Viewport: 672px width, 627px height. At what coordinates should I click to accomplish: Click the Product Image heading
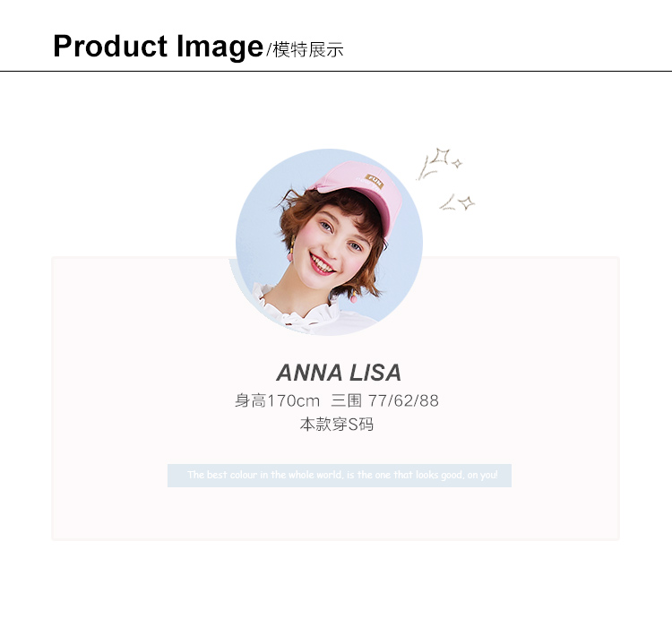pyautogui.click(x=158, y=47)
